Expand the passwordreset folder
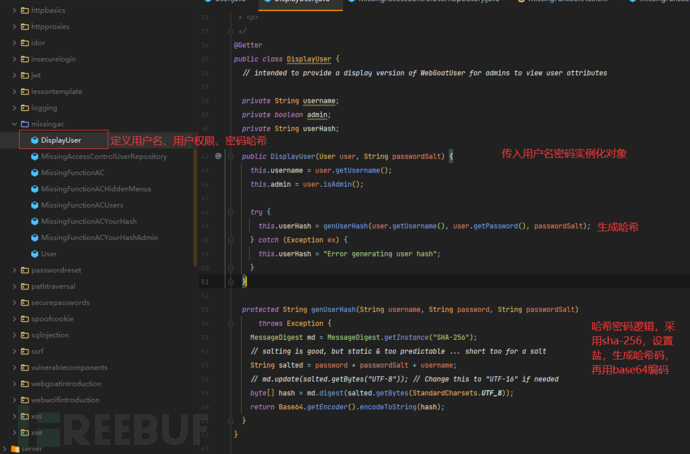This screenshot has width=690, height=454. point(12,270)
